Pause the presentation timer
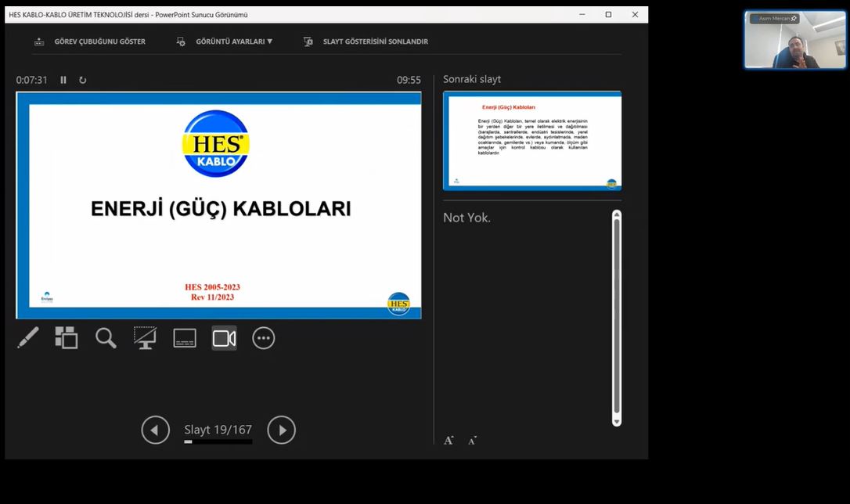850x504 pixels. point(63,80)
